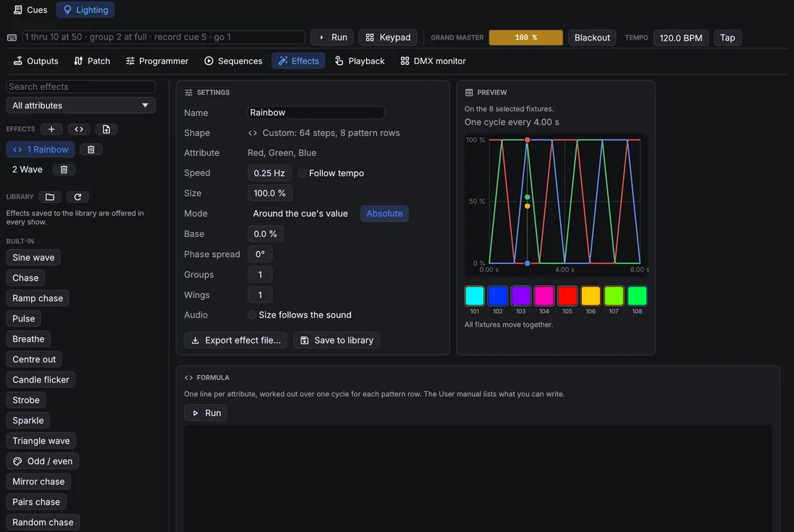Add the built-in Chase effect

click(25, 278)
